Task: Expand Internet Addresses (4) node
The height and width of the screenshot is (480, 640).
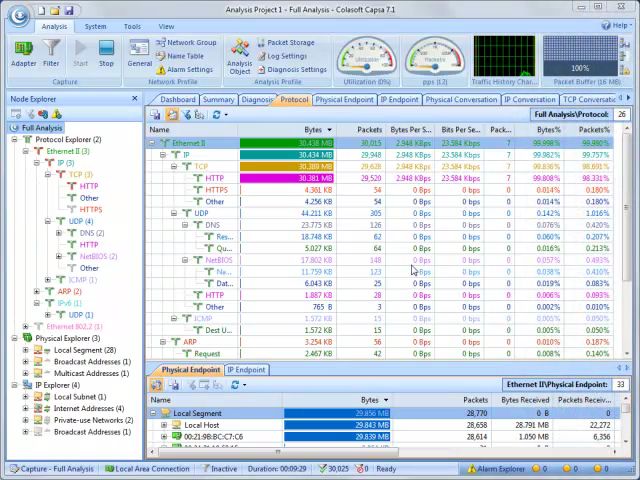Action: [25, 409]
